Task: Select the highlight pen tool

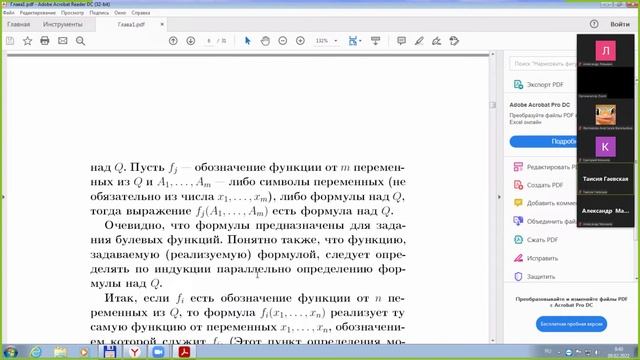Action: point(419,41)
